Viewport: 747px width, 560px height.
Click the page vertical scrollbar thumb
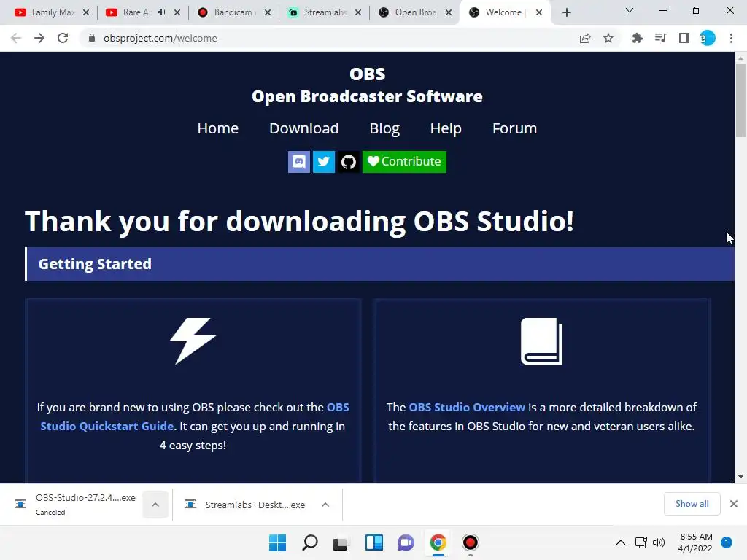tap(741, 100)
